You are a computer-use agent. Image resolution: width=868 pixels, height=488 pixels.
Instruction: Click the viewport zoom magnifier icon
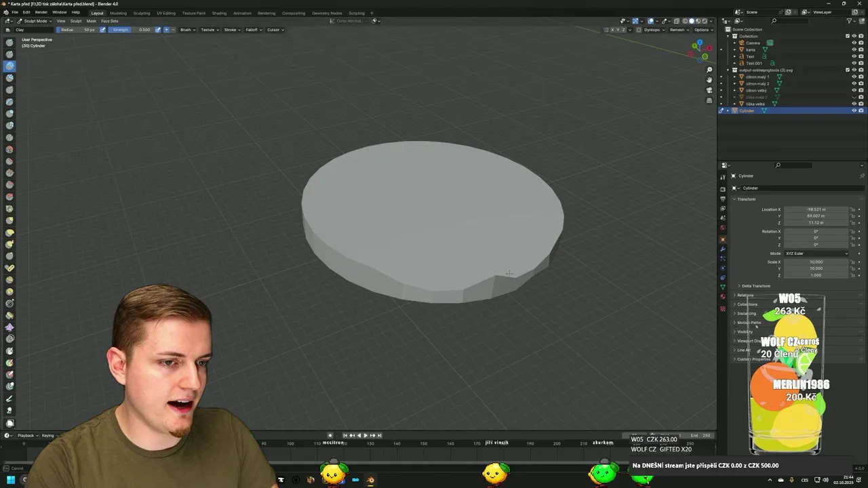[709, 70]
